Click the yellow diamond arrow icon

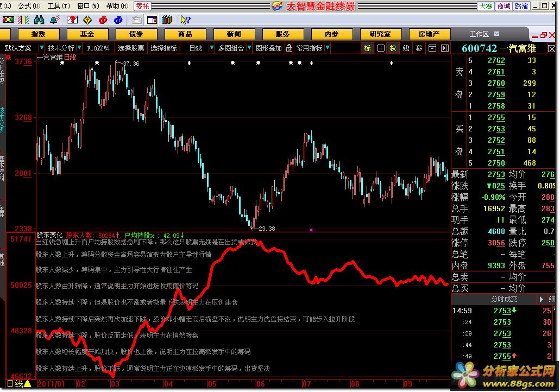pyautogui.click(x=87, y=20)
